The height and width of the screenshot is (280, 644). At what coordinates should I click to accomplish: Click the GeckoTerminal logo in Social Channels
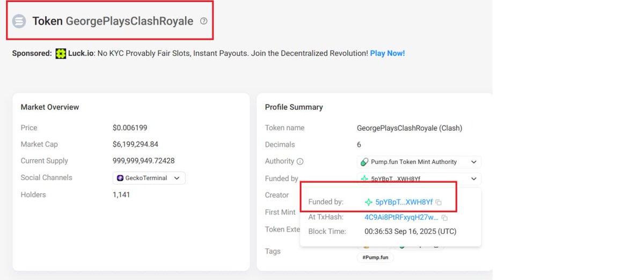pyautogui.click(x=120, y=178)
